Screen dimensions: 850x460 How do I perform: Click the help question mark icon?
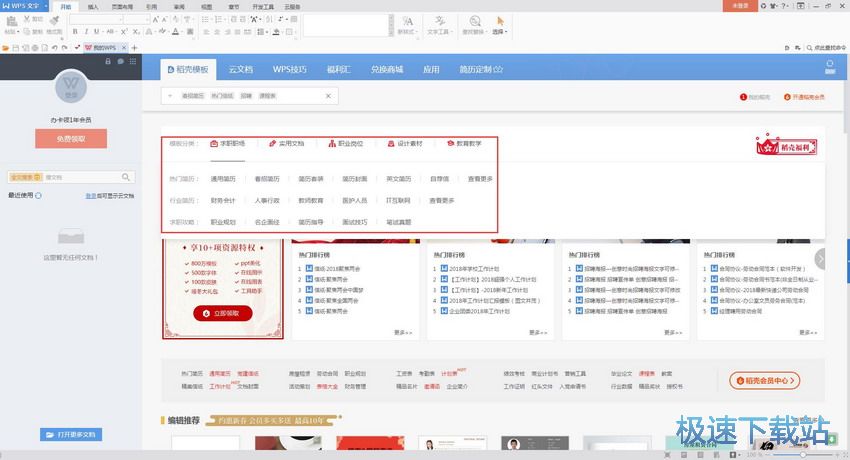pyautogui.click(x=783, y=5)
